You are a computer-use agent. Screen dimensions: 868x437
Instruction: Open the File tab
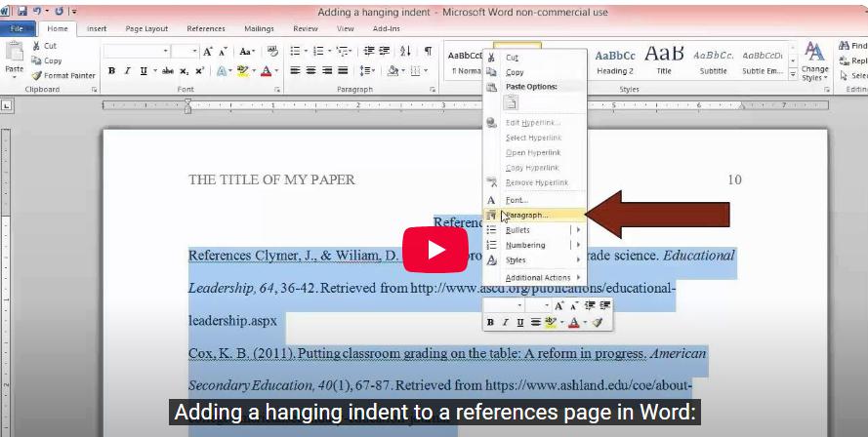coord(17,28)
